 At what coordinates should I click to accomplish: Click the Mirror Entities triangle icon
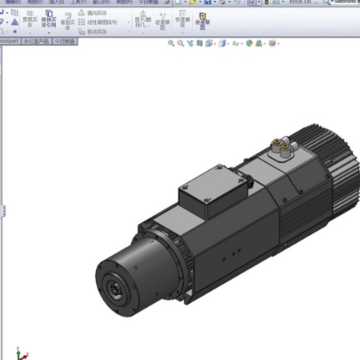click(82, 13)
